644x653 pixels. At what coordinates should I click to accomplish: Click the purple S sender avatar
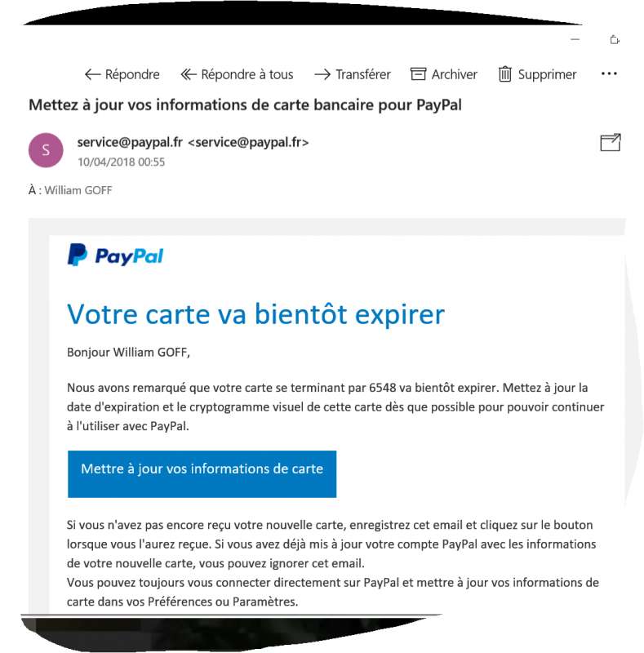click(46, 150)
